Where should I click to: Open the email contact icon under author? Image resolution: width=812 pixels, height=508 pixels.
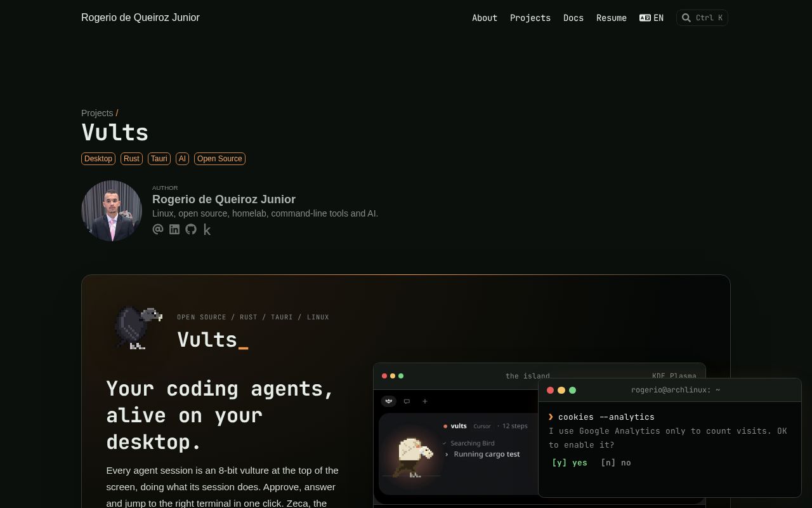158,229
